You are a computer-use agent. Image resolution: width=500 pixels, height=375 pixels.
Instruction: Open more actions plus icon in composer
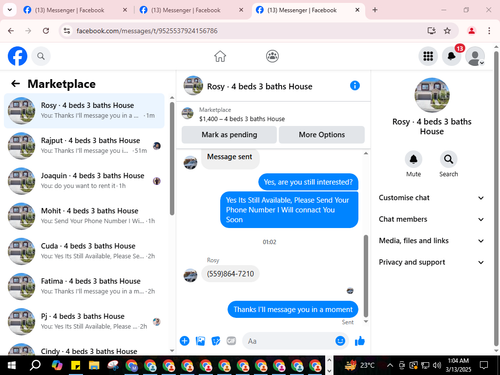coord(184,341)
